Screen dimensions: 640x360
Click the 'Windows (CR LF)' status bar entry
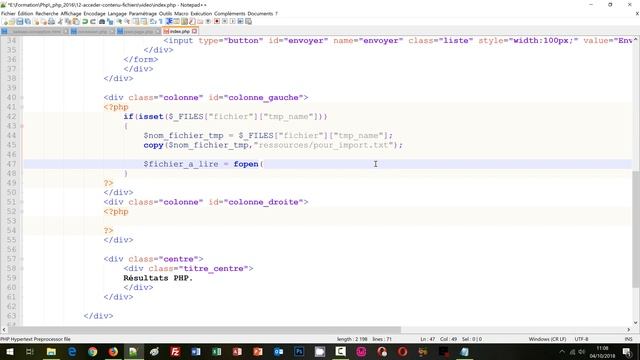click(547, 339)
